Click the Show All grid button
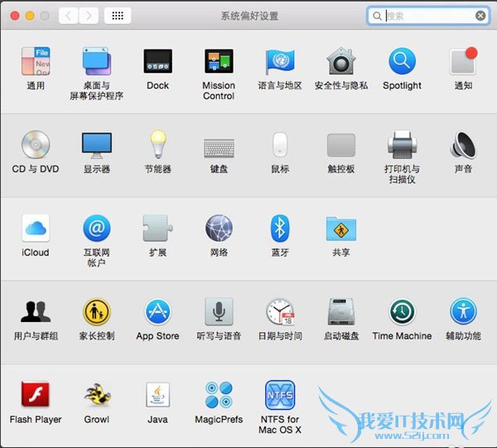Image resolution: width=497 pixels, height=448 pixels. click(118, 15)
